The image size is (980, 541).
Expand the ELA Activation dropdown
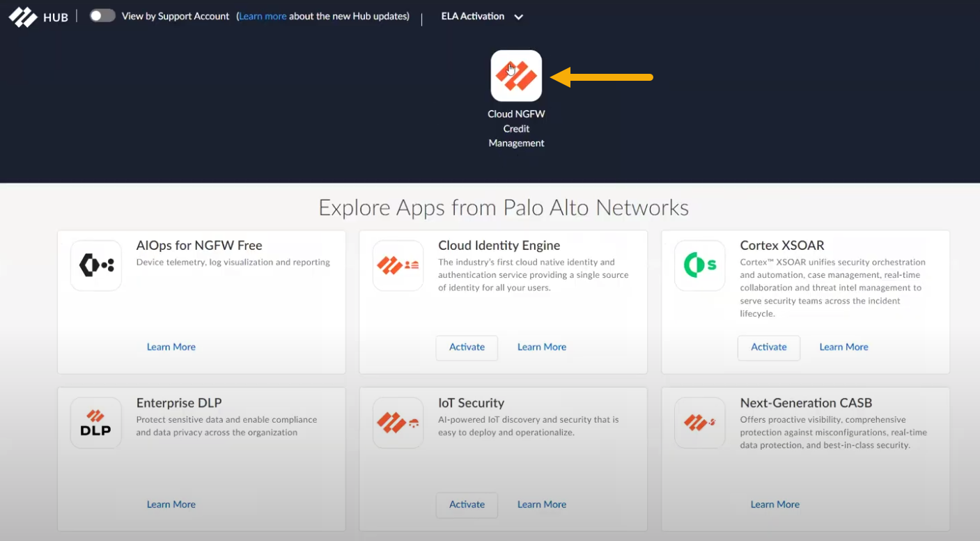tap(473, 16)
